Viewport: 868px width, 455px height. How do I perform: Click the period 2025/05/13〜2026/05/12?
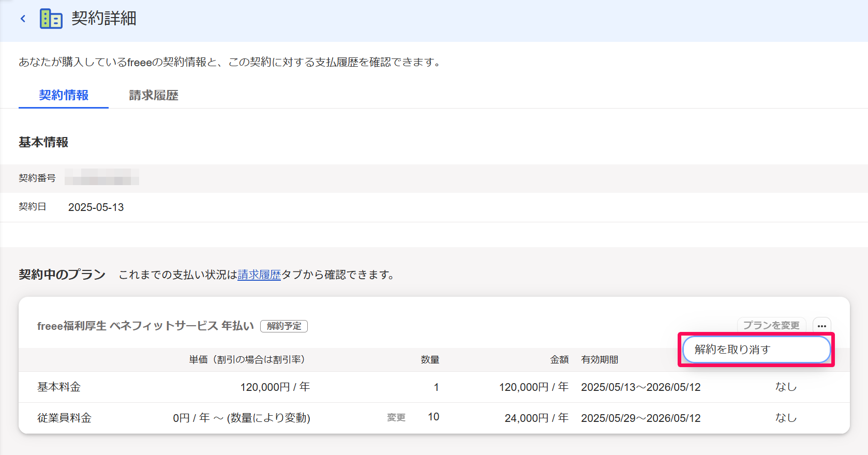pyautogui.click(x=641, y=387)
